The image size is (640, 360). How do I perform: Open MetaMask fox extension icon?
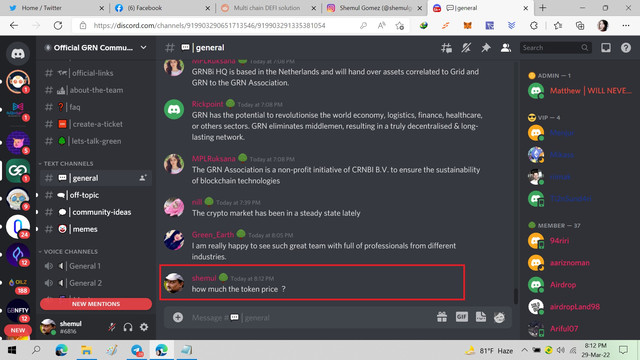click(x=467, y=26)
